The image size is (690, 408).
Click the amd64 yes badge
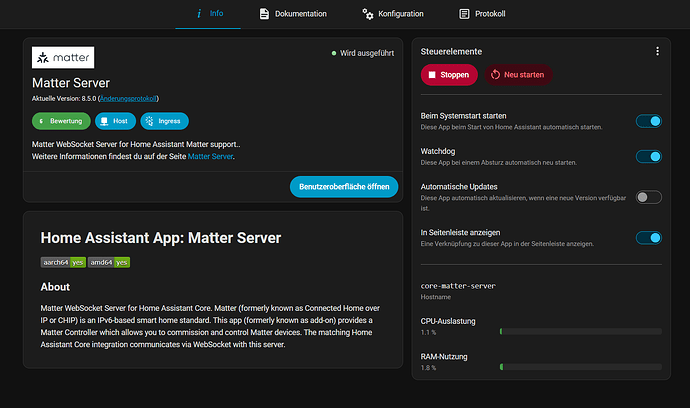109,262
